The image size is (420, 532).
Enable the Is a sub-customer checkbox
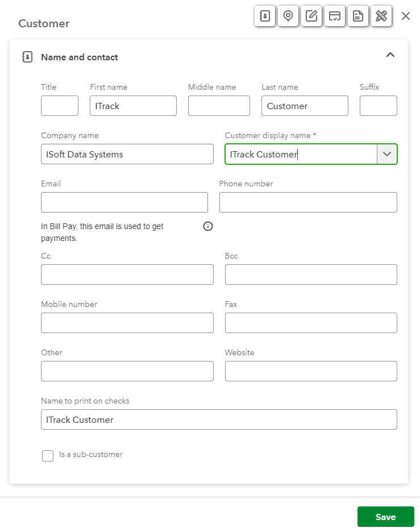coord(48,455)
